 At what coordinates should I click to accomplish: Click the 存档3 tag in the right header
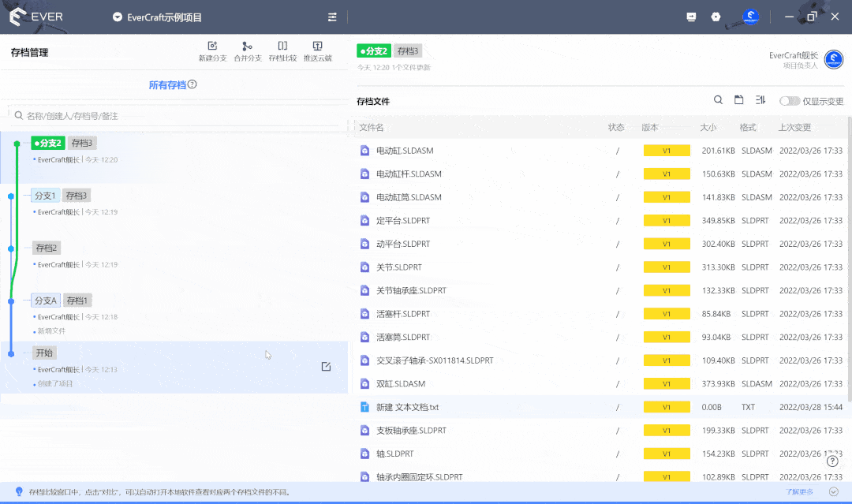tap(408, 51)
